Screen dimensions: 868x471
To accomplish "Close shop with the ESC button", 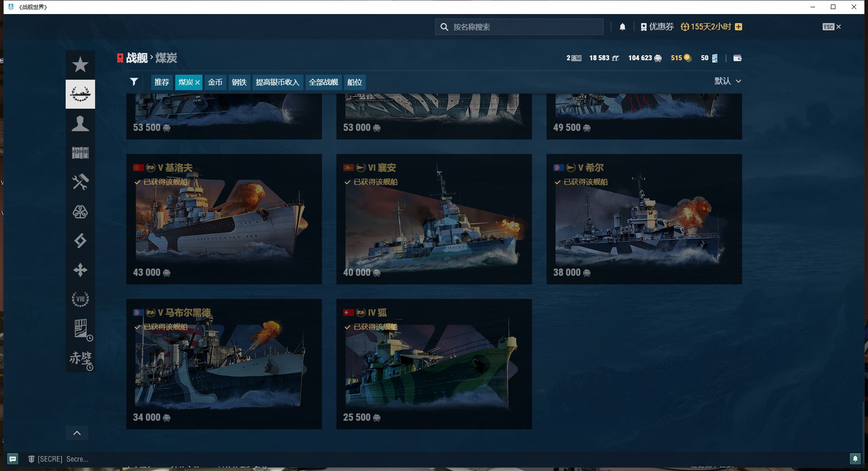I will click(x=831, y=27).
